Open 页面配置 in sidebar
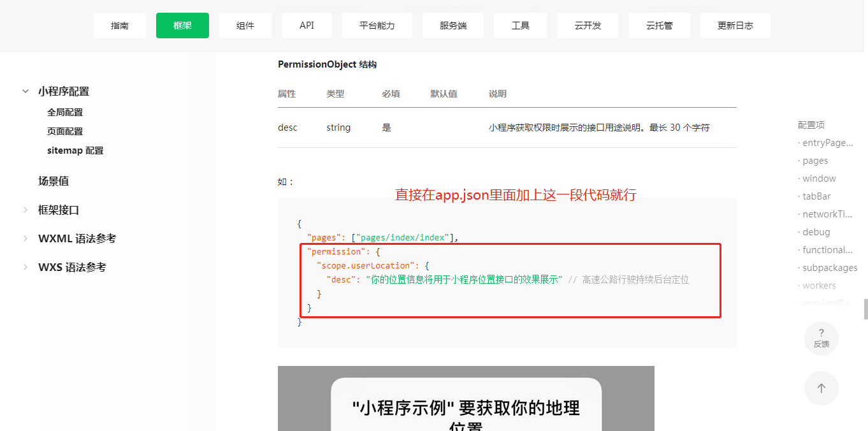868x431 pixels. (65, 131)
